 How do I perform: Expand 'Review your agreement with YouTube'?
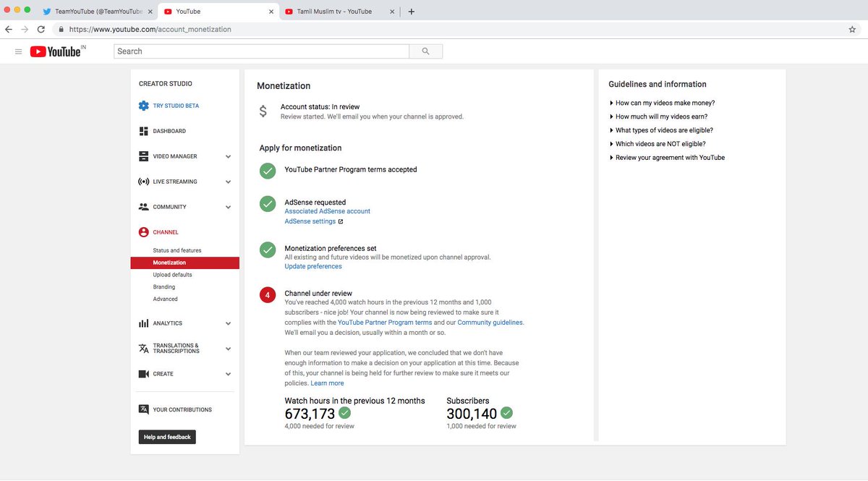[x=668, y=158]
